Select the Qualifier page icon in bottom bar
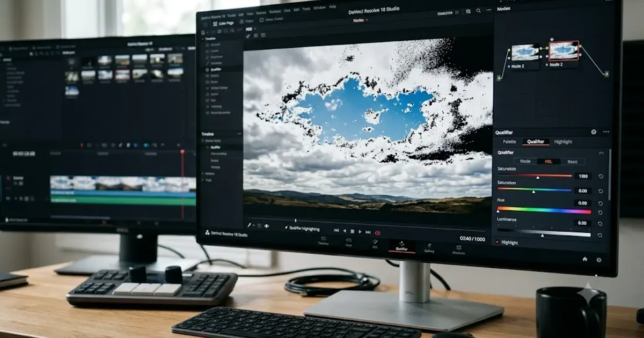Viewport: 644px width, 338px height. (401, 246)
